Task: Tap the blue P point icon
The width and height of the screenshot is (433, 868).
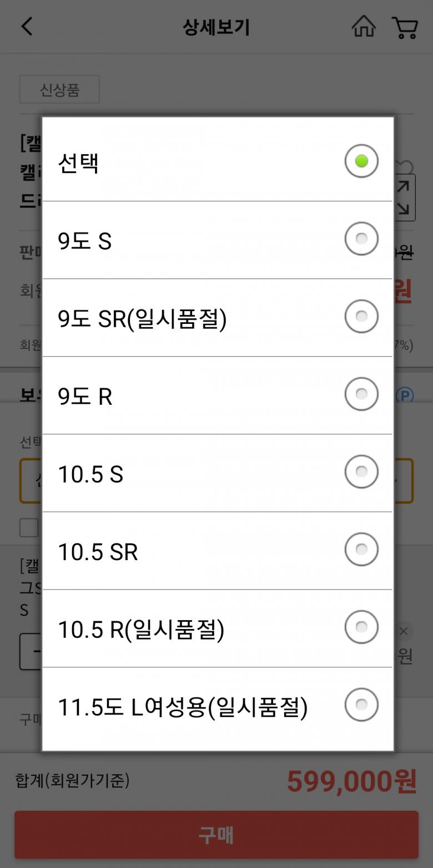Action: (x=405, y=395)
